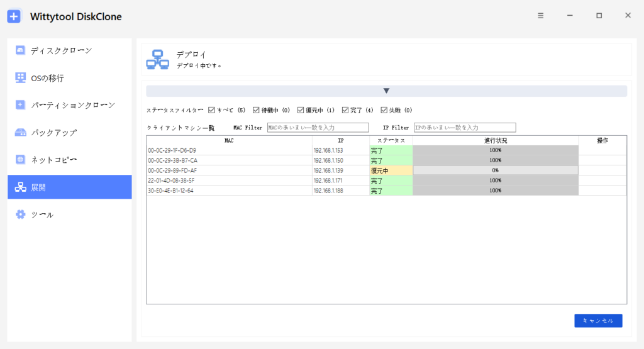644x349 pixels.
Task: Click IP cell 192.168.1.139
Action: coord(341,170)
